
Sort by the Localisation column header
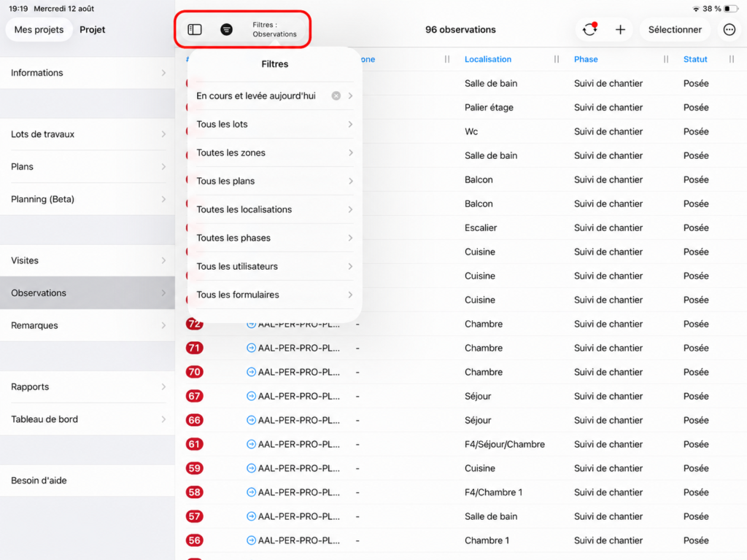(x=488, y=59)
